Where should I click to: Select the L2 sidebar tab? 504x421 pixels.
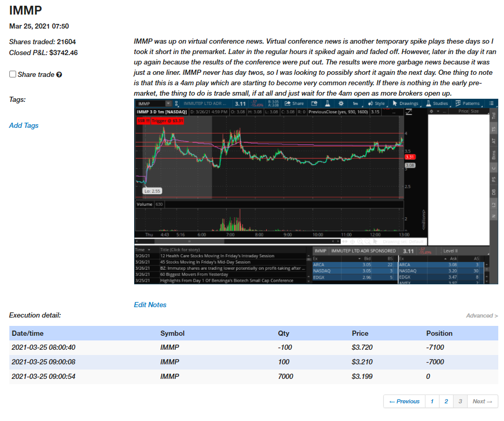(x=494, y=205)
